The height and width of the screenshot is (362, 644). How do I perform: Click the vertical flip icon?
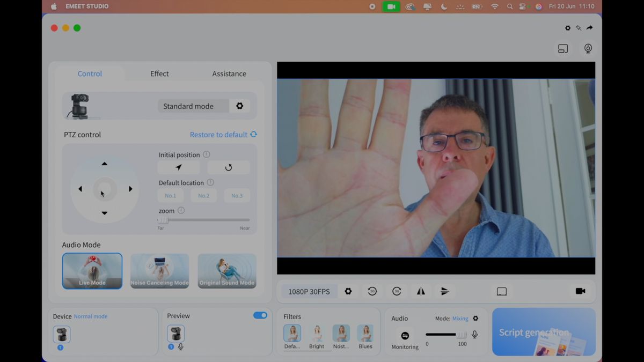click(445, 291)
